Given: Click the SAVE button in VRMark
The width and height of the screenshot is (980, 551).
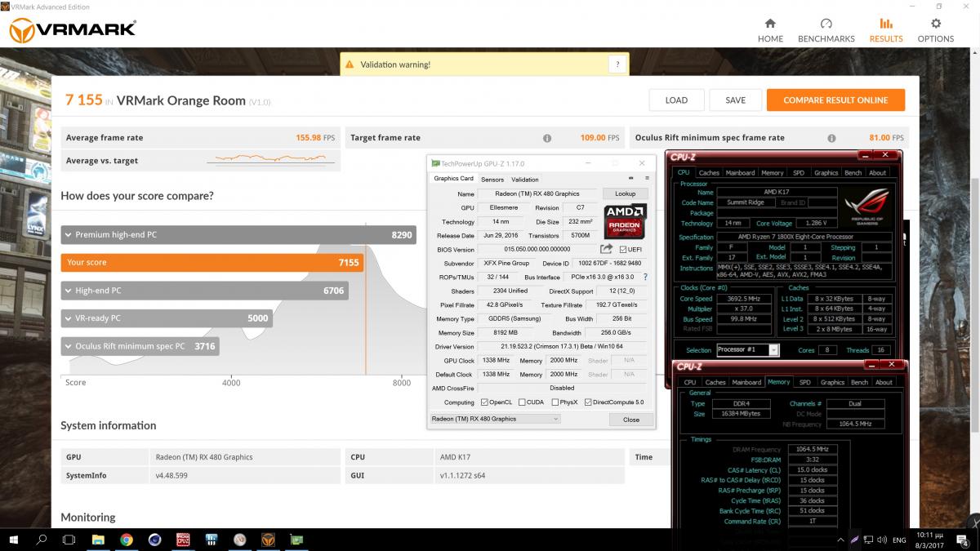Looking at the screenshot, I should coord(735,100).
